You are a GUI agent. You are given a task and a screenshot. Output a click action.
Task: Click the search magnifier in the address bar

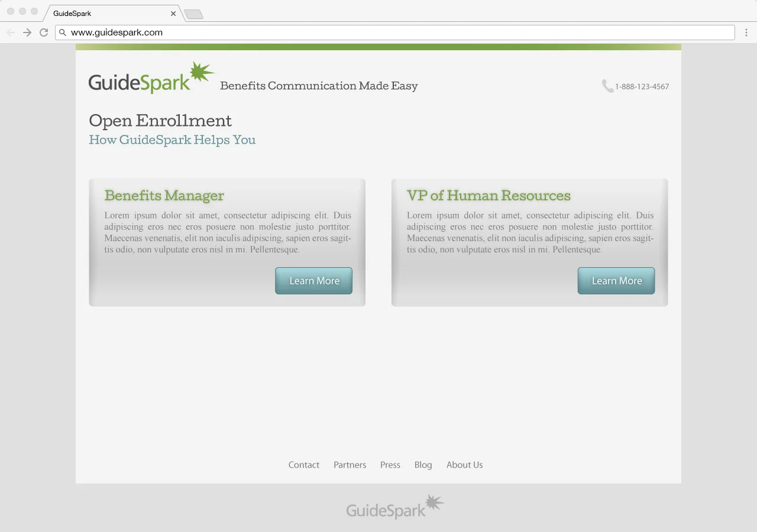(63, 33)
